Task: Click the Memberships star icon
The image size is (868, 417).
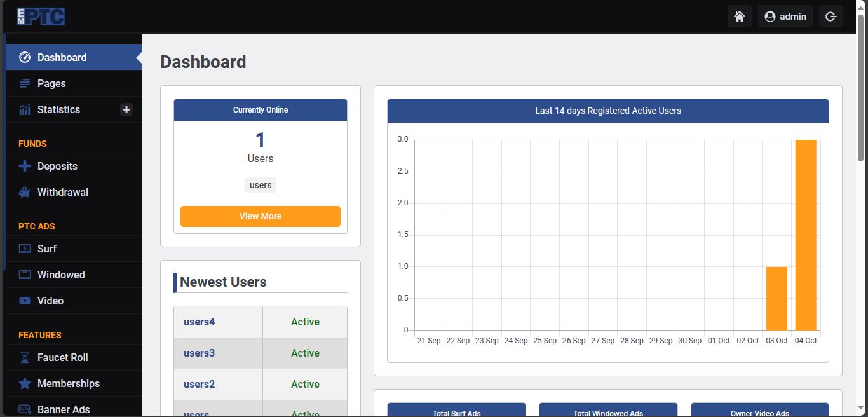Action: [x=25, y=383]
